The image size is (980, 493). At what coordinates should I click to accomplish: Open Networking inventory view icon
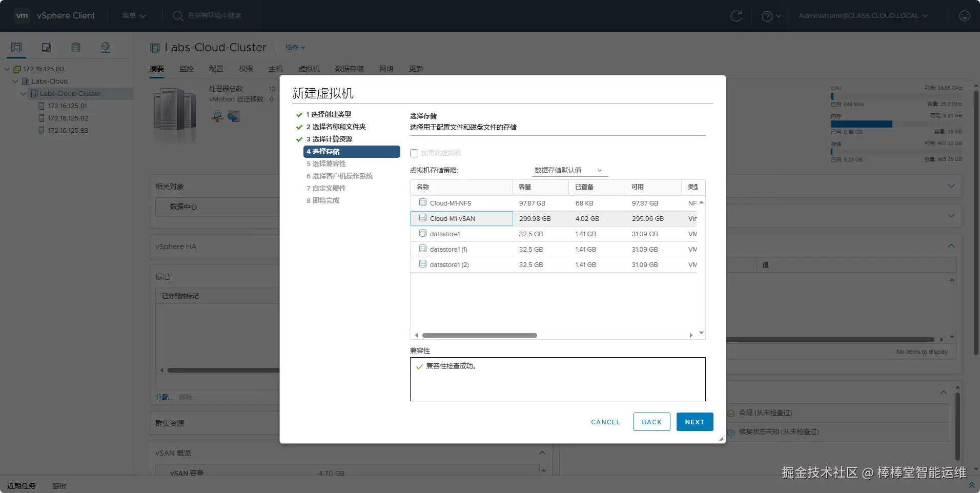(x=106, y=48)
